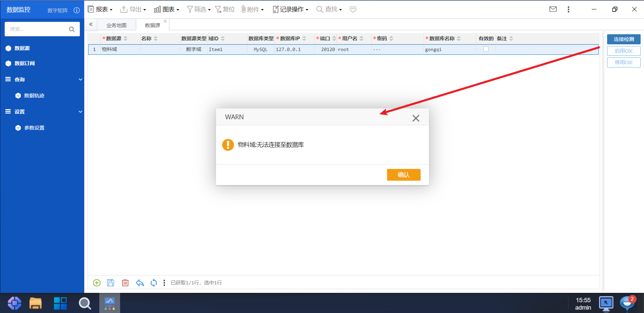
Task: Open the vertical three-dot menu in the title bar
Action: [569, 9]
